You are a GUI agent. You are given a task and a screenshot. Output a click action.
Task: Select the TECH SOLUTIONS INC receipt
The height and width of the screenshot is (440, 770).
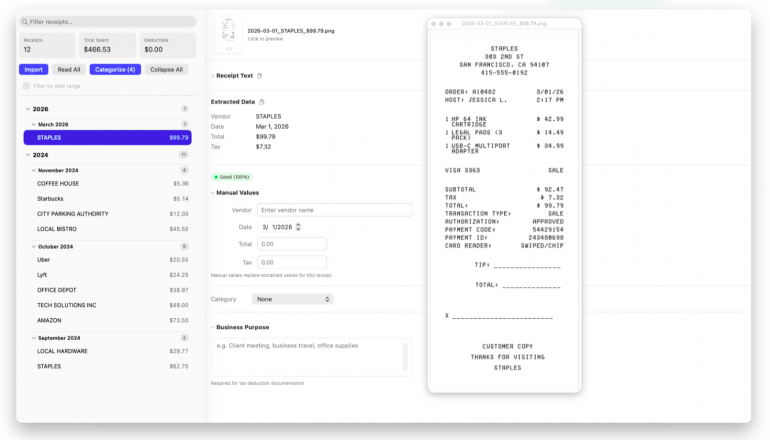point(108,305)
